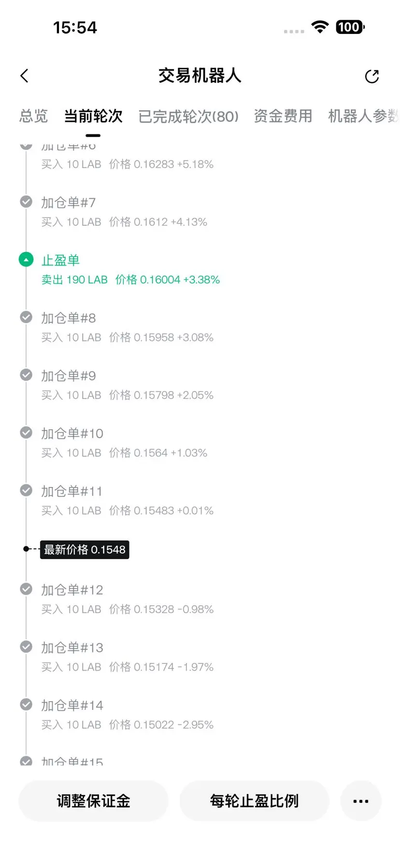400x868 pixels.
Task: Tap Wi-Fi icon in status bar
Action: point(320,27)
